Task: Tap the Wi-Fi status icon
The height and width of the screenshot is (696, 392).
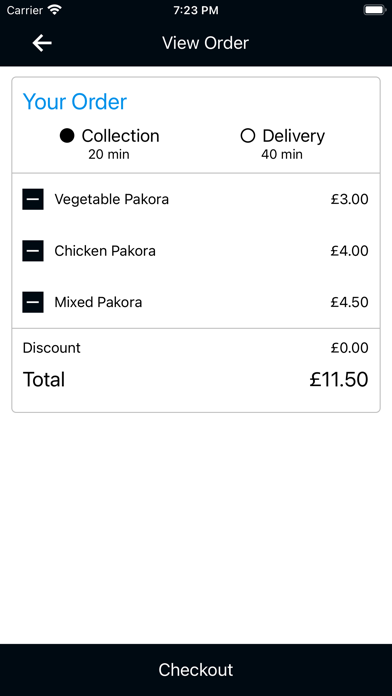Action: point(55,10)
